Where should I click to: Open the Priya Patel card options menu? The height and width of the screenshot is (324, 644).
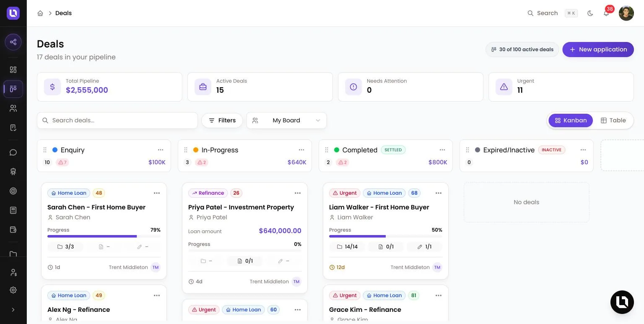click(x=298, y=193)
